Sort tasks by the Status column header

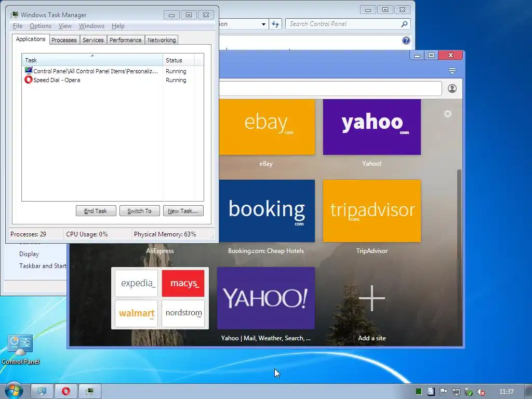pos(179,60)
